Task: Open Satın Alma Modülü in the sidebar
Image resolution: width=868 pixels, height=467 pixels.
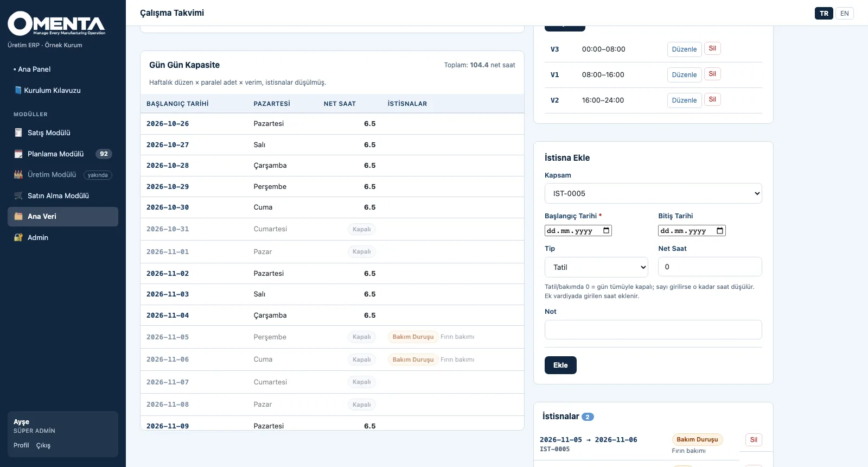Action: coord(63,195)
